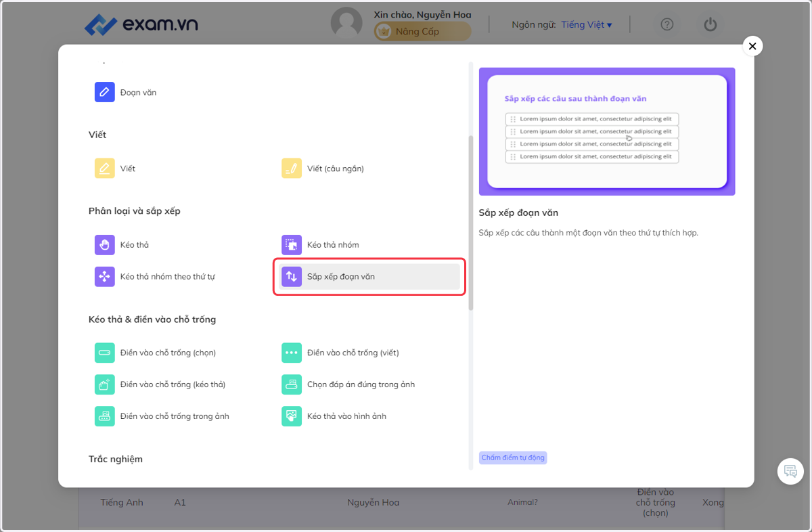Click the Trắc nghiệm section heading
Image resolution: width=812 pixels, height=532 pixels.
point(116,459)
